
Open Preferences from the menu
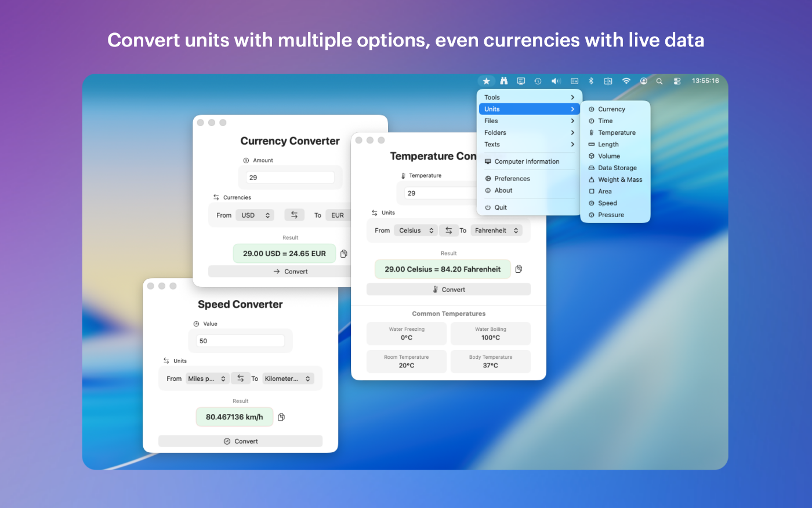[512, 179]
